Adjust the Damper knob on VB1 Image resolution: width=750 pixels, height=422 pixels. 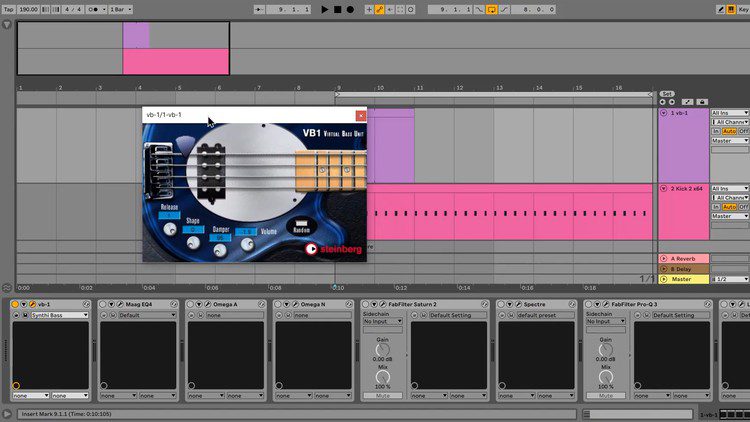point(220,250)
